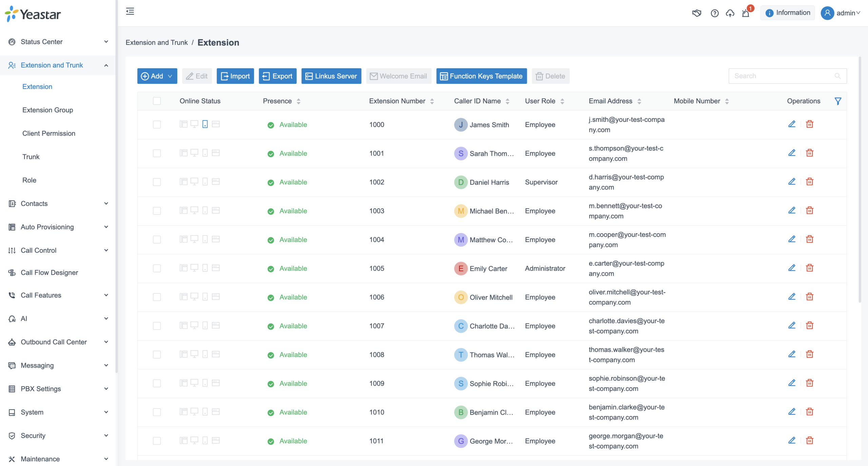Screen dimensions: 868x466
Task: Click the Search input field
Action: 787,76
